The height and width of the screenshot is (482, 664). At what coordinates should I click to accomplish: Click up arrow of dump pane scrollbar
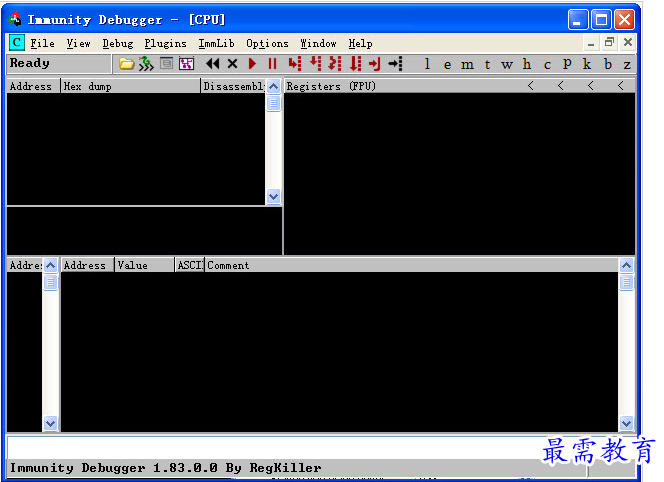tap(50, 266)
